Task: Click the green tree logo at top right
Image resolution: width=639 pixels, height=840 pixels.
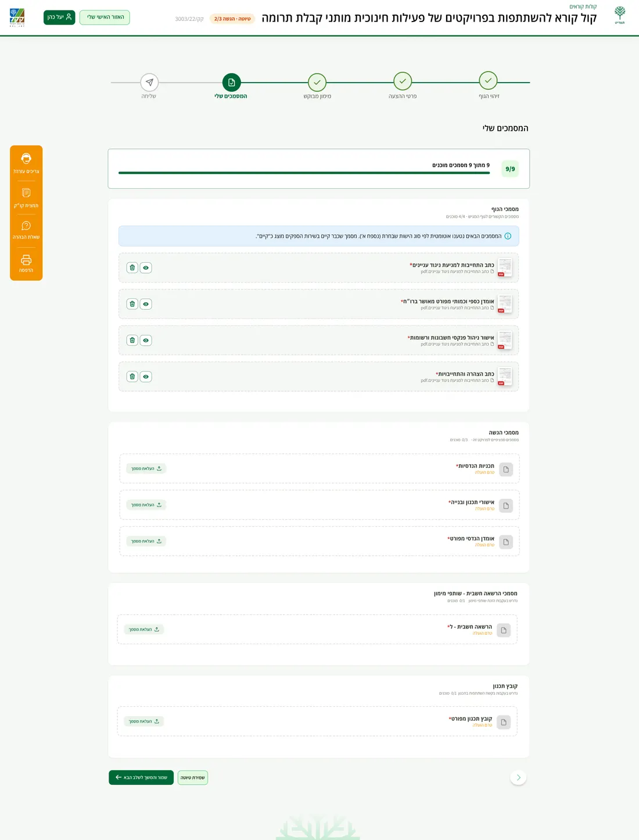Action: [x=620, y=15]
